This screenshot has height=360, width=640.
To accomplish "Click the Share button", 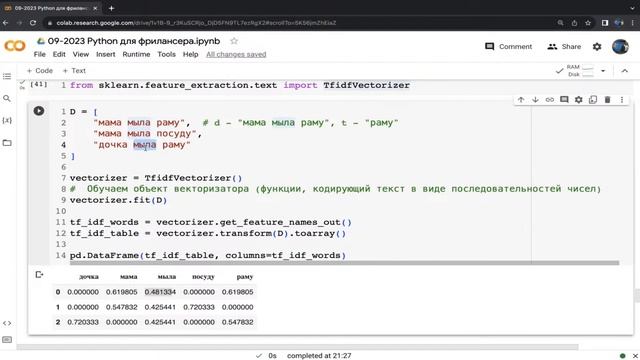I will pyautogui.click(x=564, y=47).
